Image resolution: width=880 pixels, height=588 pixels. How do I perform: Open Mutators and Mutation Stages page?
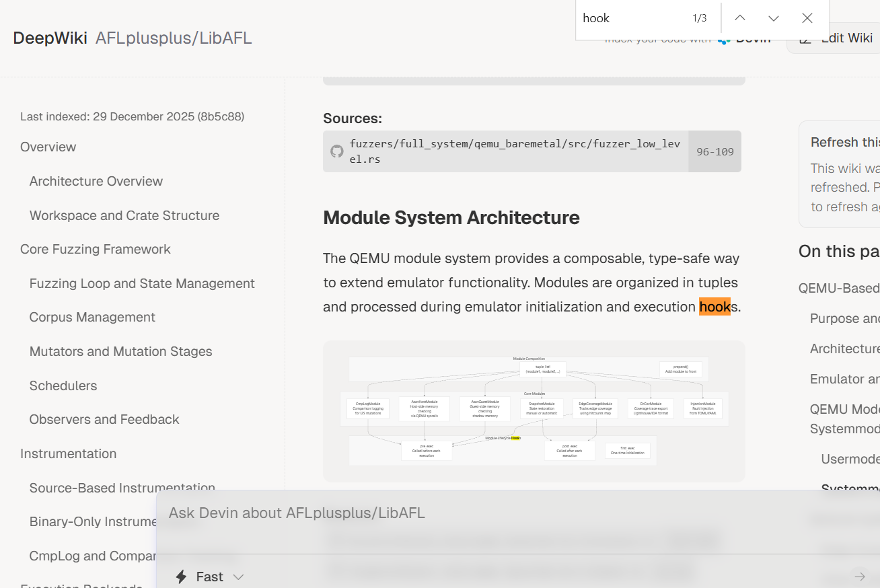(x=121, y=351)
